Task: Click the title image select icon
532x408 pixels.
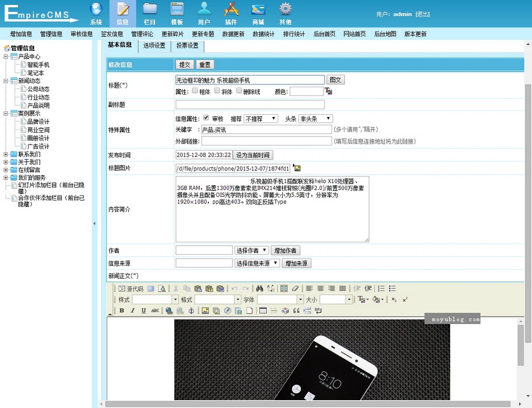Action: click(297, 168)
